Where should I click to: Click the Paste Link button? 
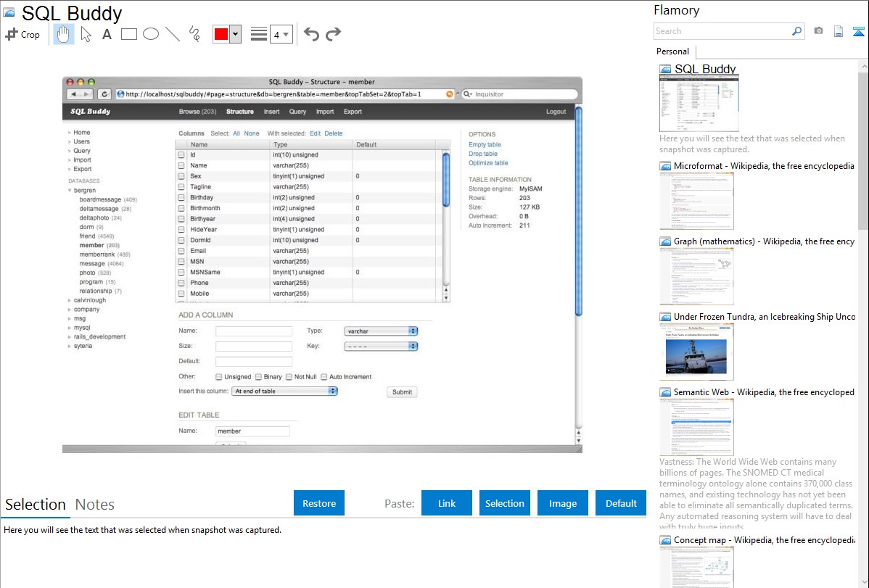[x=447, y=503]
